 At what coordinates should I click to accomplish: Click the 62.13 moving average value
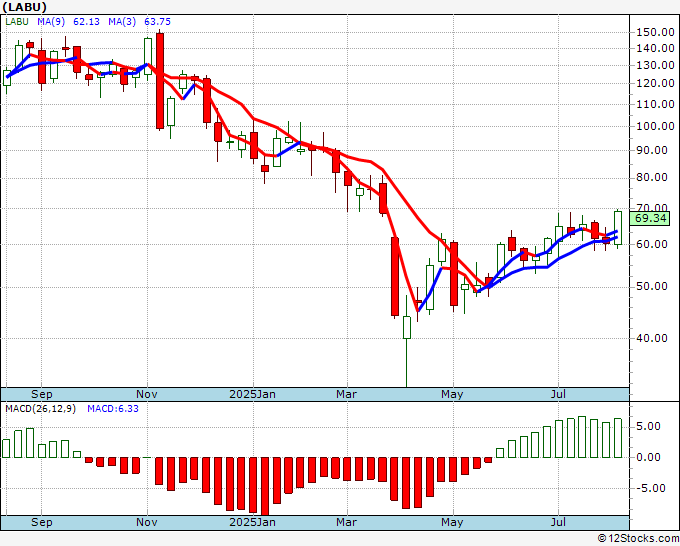pyautogui.click(x=86, y=22)
